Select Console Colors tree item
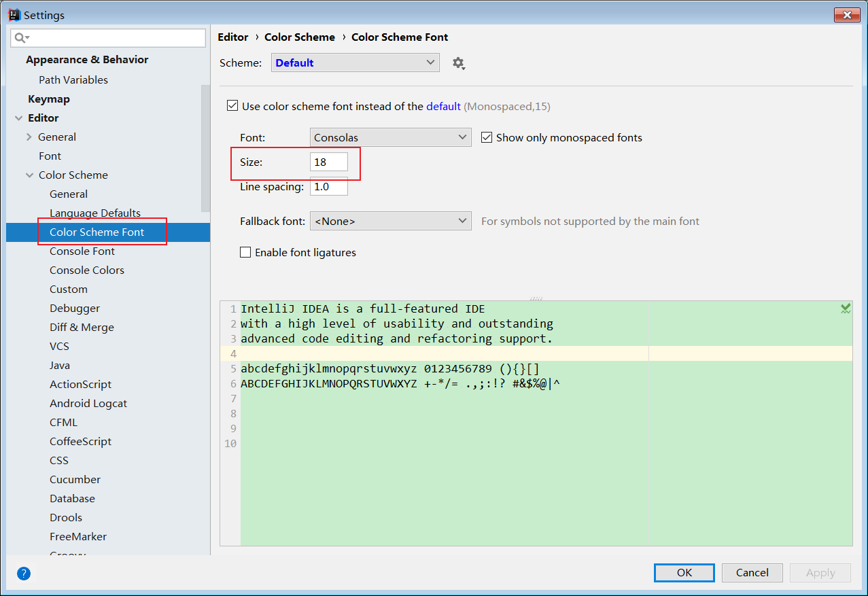Screen dimensions: 868x596 tap(87, 270)
